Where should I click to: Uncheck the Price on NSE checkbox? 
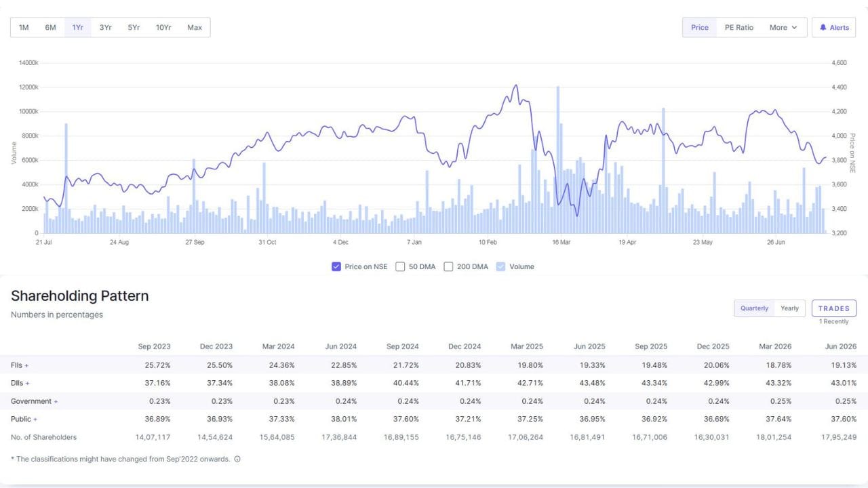336,266
